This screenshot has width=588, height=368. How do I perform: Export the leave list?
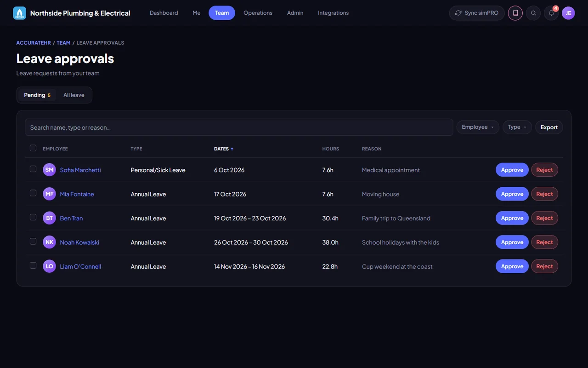(549, 127)
